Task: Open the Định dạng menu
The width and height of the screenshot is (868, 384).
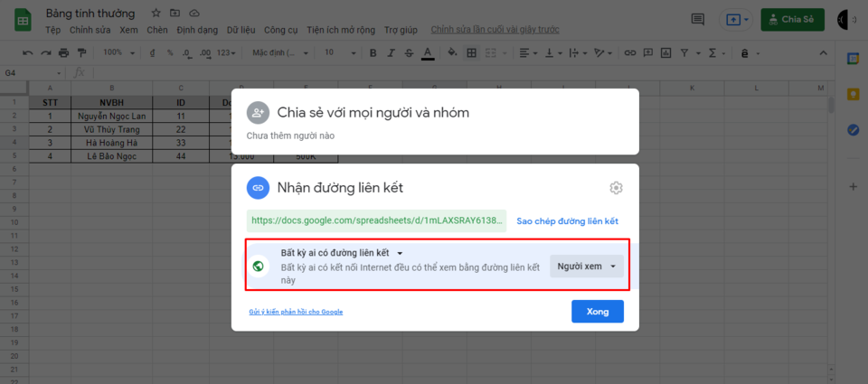Action: (197, 30)
